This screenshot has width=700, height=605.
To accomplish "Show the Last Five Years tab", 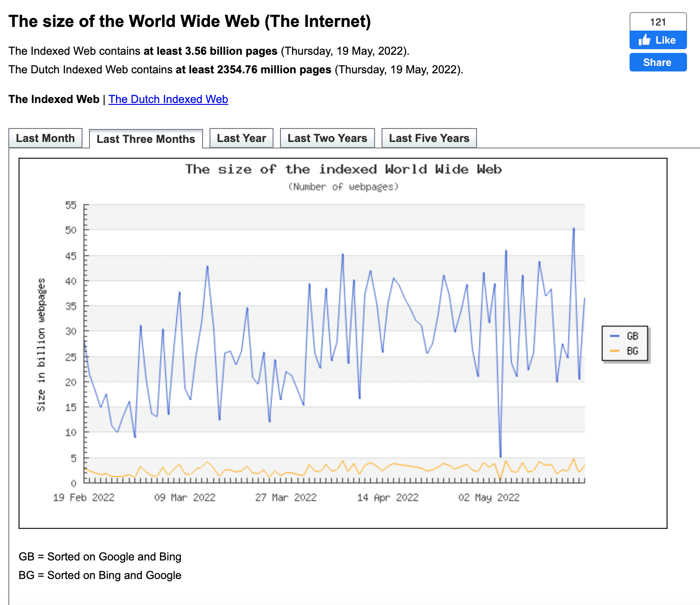I will coord(429,138).
